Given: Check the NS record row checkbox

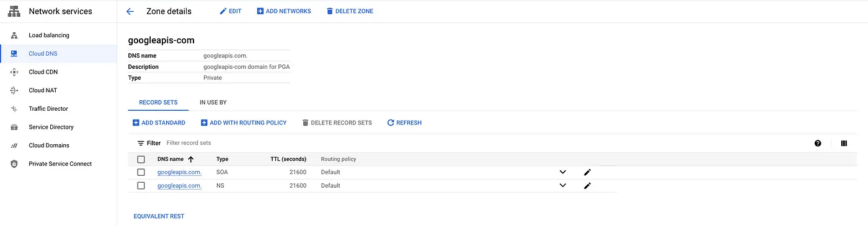Looking at the screenshot, I should coord(141,186).
